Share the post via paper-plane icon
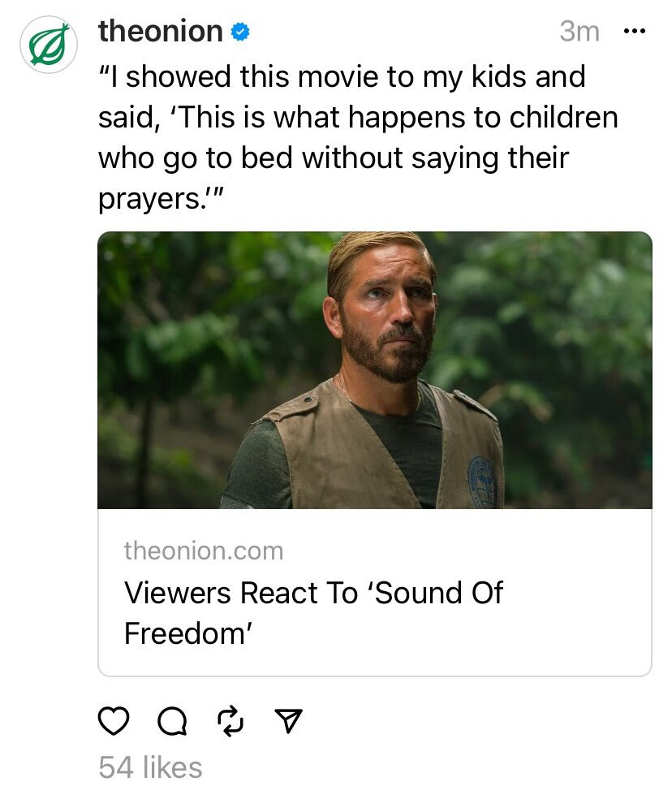Image resolution: width=672 pixels, height=799 pixels. click(x=288, y=720)
